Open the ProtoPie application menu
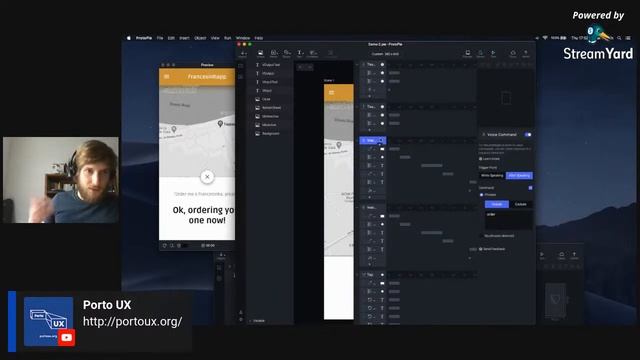Viewport: 640px width, 360px height. [x=144, y=38]
